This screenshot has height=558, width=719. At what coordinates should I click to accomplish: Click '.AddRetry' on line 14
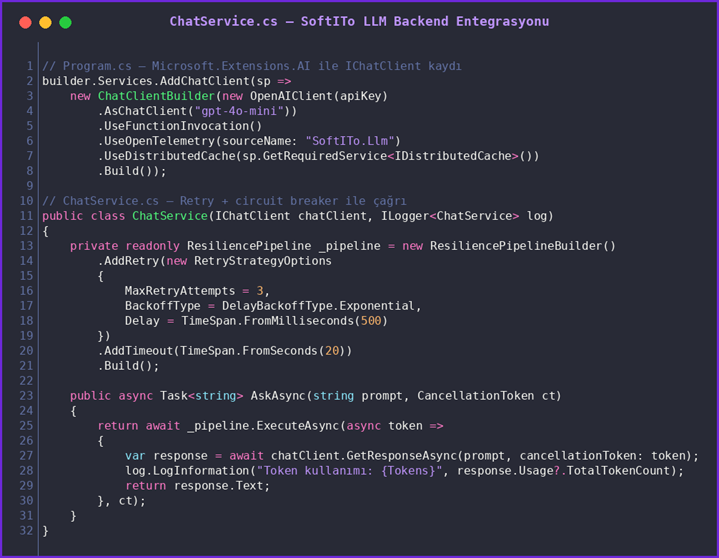pos(128,261)
